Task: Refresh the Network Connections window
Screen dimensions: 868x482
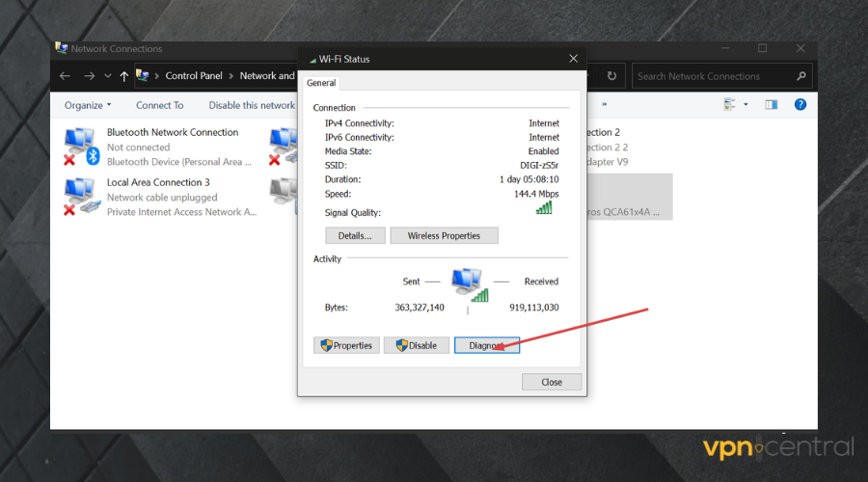Action: tap(611, 76)
